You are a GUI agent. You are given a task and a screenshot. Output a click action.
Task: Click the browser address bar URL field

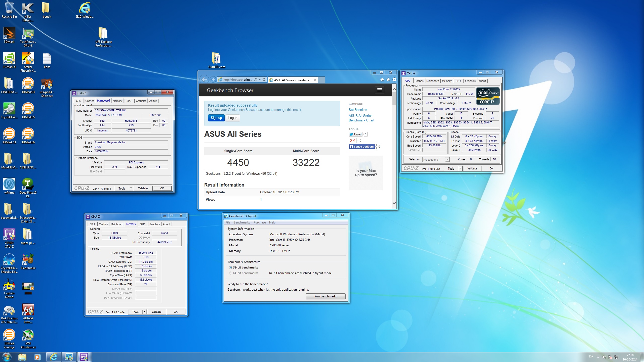click(x=237, y=80)
